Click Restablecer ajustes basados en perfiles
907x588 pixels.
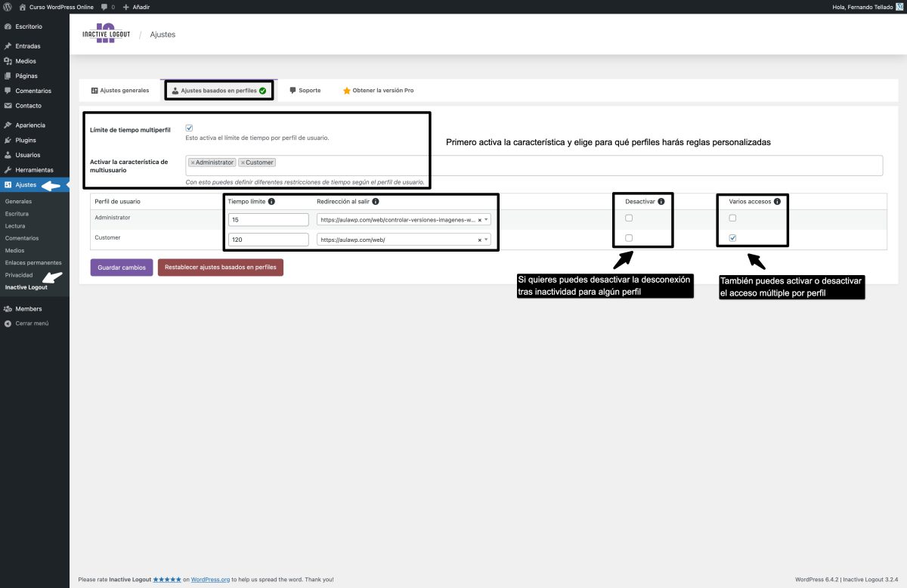220,268
